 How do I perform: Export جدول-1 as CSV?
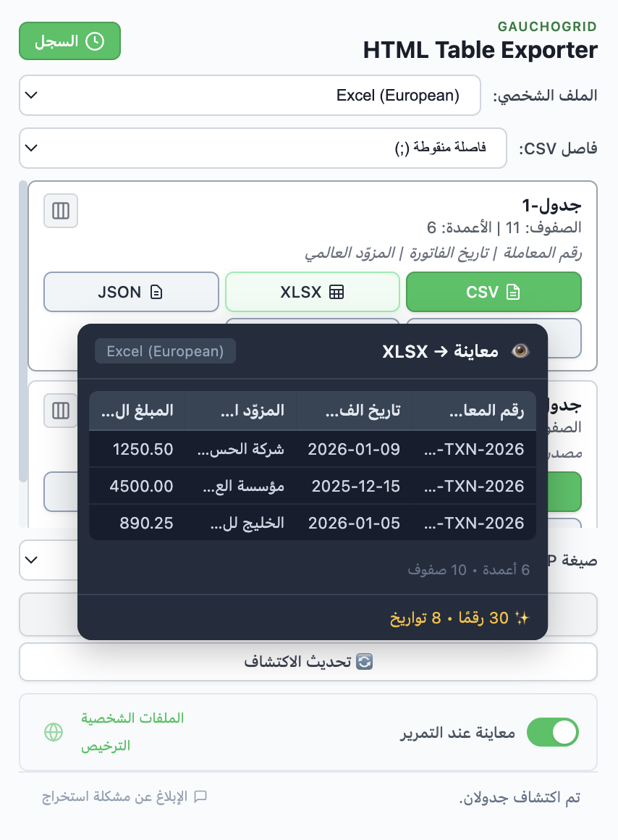pyautogui.click(x=494, y=292)
